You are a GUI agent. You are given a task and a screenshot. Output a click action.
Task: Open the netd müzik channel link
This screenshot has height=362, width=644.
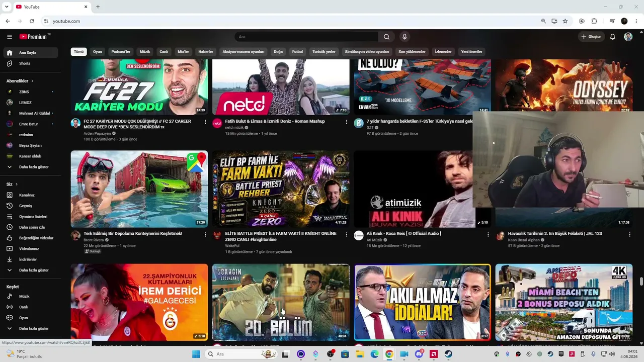pos(234,128)
